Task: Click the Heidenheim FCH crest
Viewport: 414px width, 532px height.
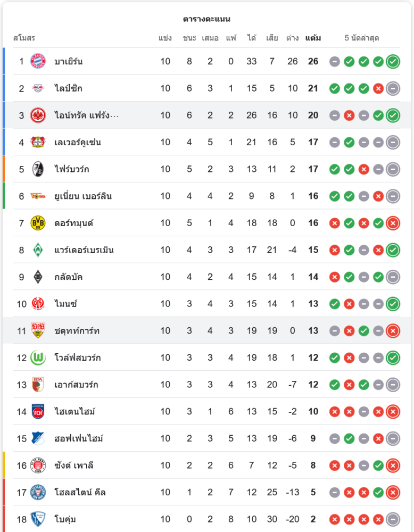Action: tap(38, 411)
